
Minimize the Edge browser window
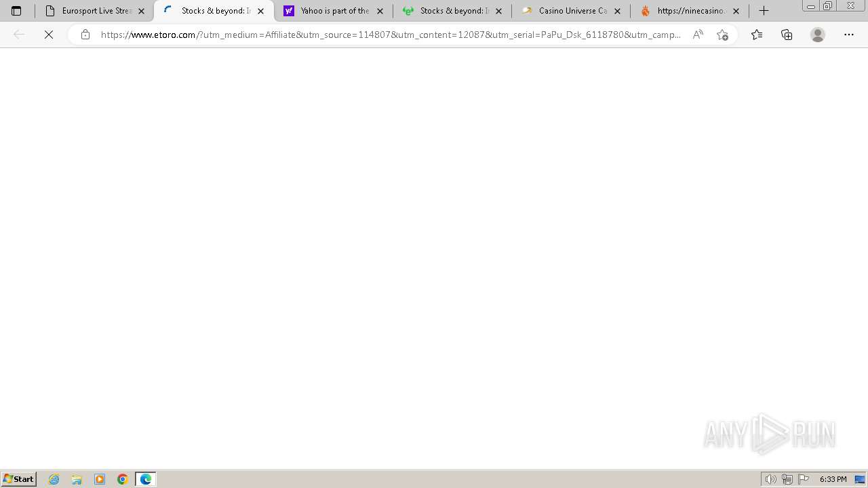(x=810, y=6)
